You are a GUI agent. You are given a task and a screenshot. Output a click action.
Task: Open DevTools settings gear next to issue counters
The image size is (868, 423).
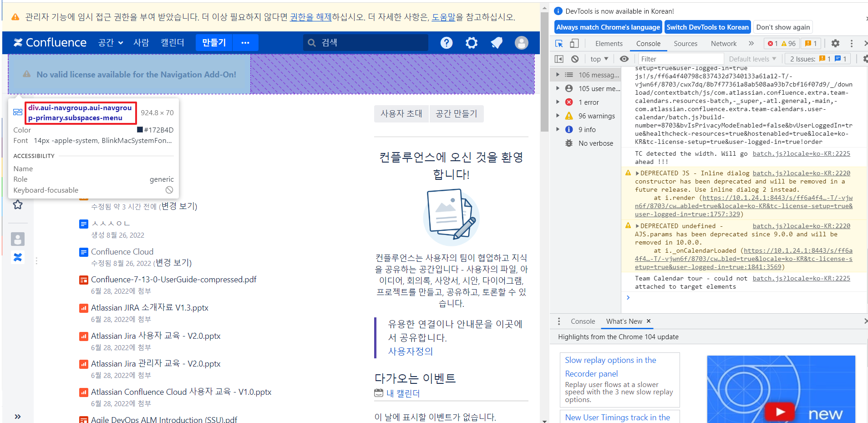coord(835,43)
